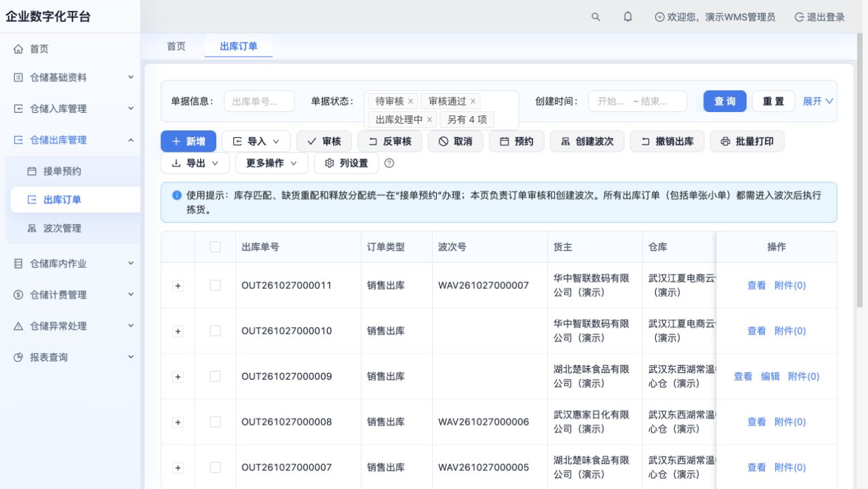The width and height of the screenshot is (868, 489).
Task: Click the 首页 home icon in sidebar
Action: pyautogui.click(x=18, y=49)
